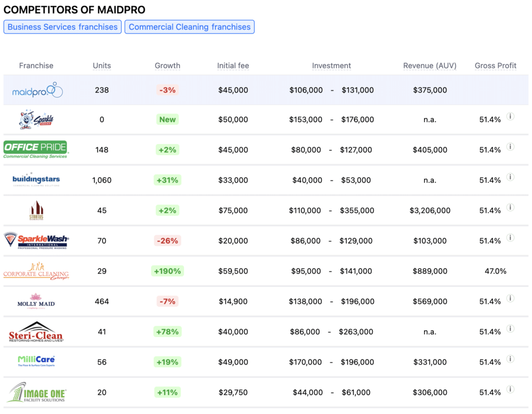Sort by Initial fee column header
Screen dimensions: 532x414
click(233, 65)
